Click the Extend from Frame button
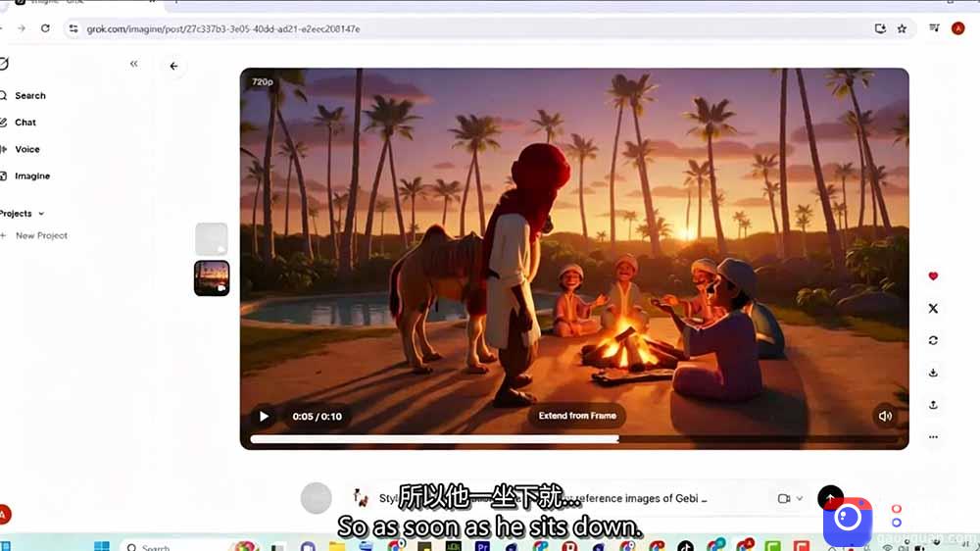Screen dimensions: 980x551 coord(577,416)
